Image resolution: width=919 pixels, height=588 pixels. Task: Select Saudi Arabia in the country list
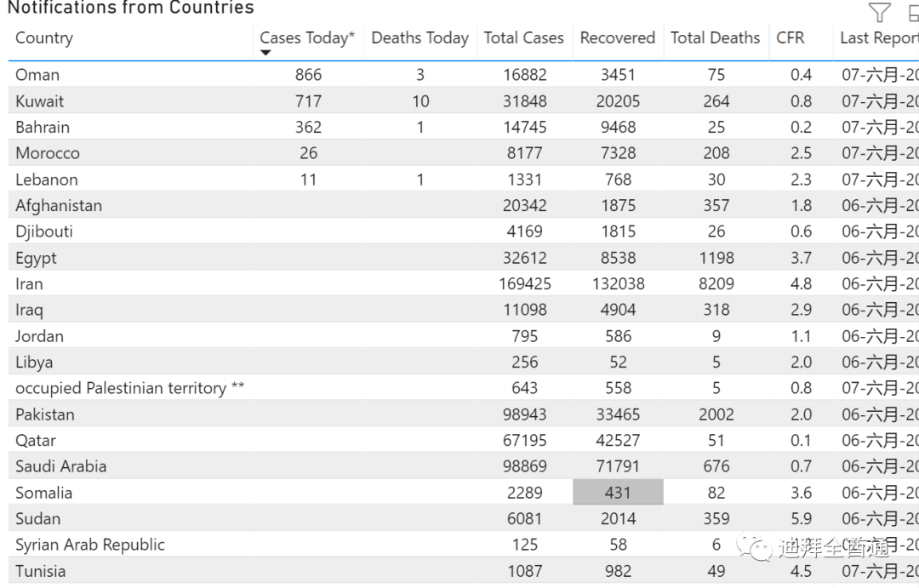[x=60, y=466]
